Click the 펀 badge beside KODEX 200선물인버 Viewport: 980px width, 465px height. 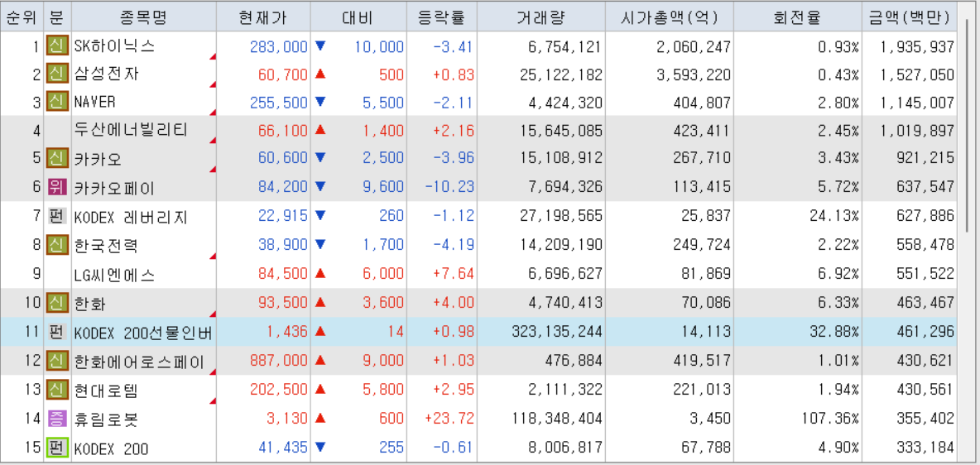tap(57, 332)
